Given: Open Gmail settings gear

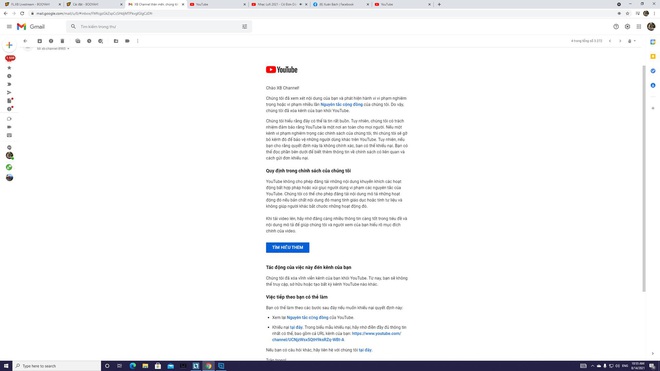Looking at the screenshot, I should click(627, 27).
